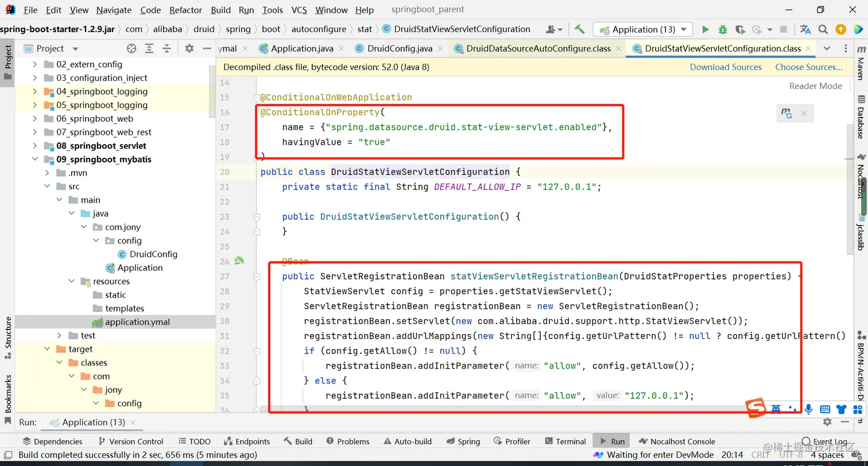Close the Application.java editor tab
The width and height of the screenshot is (868, 466).
click(x=340, y=49)
